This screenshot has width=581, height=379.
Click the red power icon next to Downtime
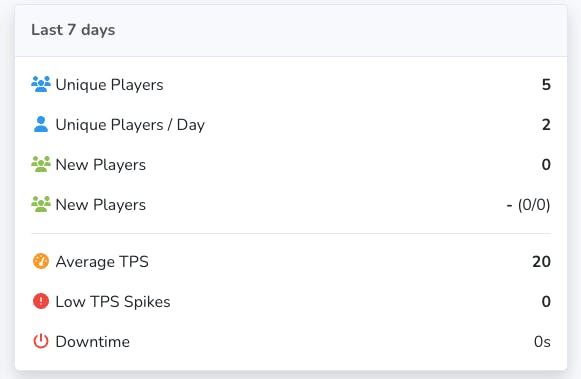click(x=41, y=341)
